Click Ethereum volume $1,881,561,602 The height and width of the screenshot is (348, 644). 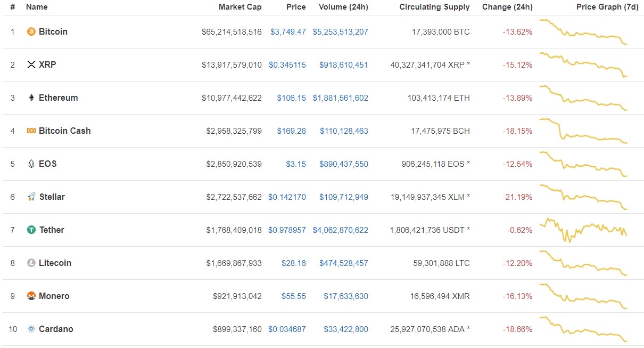(x=341, y=98)
